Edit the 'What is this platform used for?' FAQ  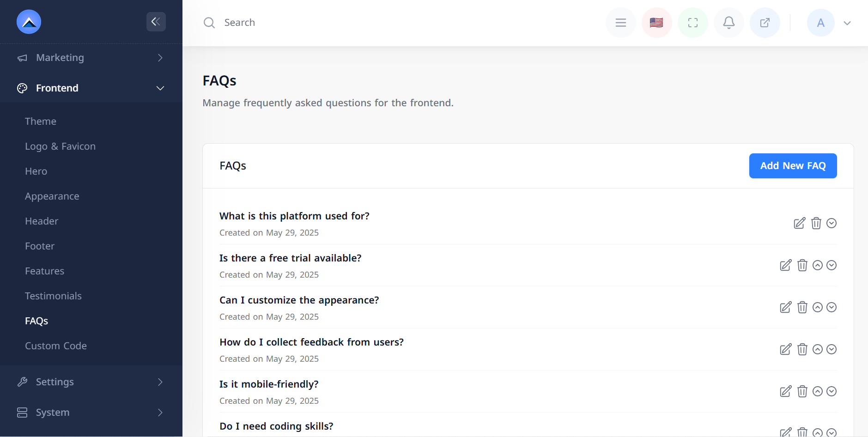tap(799, 224)
